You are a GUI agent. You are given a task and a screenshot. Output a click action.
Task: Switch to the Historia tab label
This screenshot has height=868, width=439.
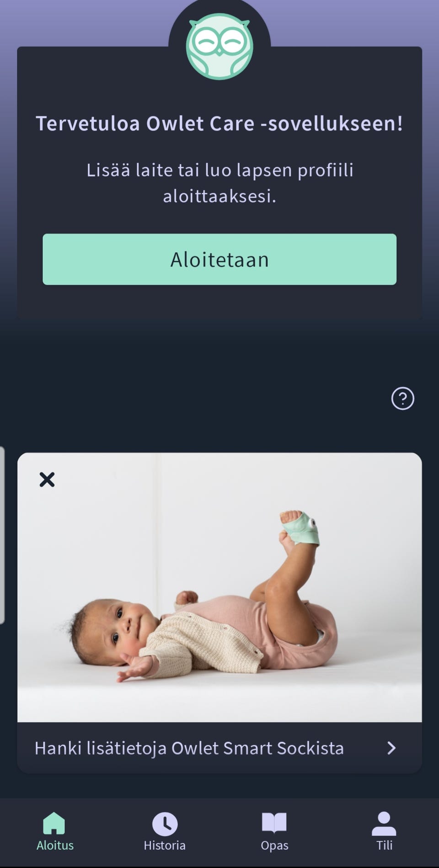(165, 846)
